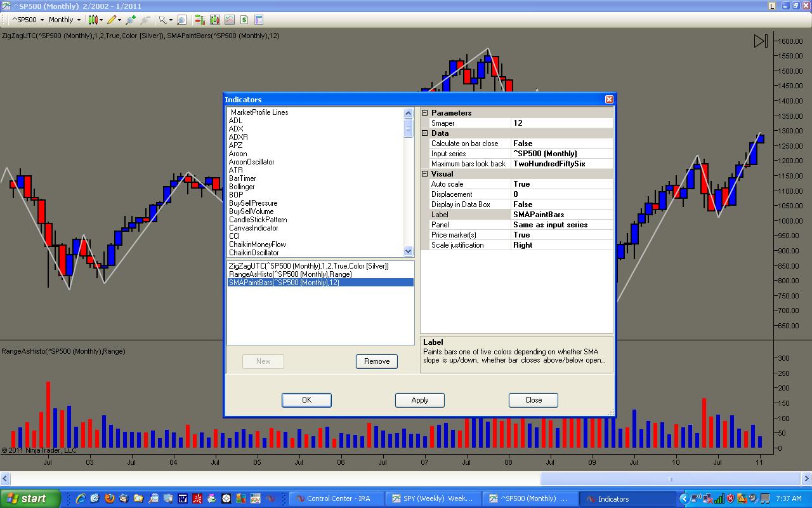This screenshot has height=508, width=812.
Task: Click the Scale justification value Right
Action: tap(561, 245)
